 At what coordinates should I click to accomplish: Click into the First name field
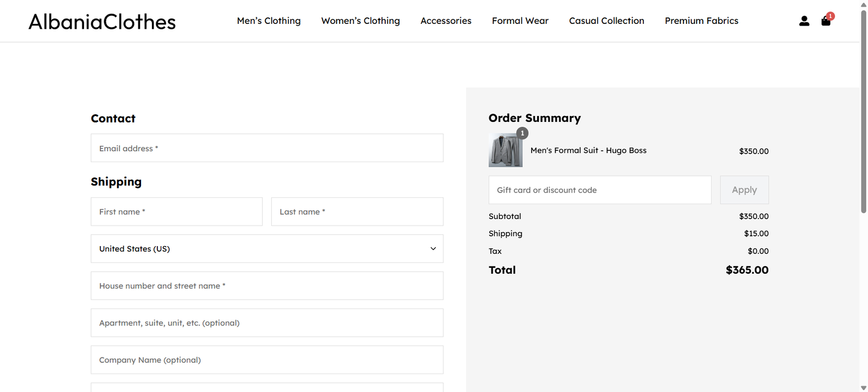coord(176,212)
